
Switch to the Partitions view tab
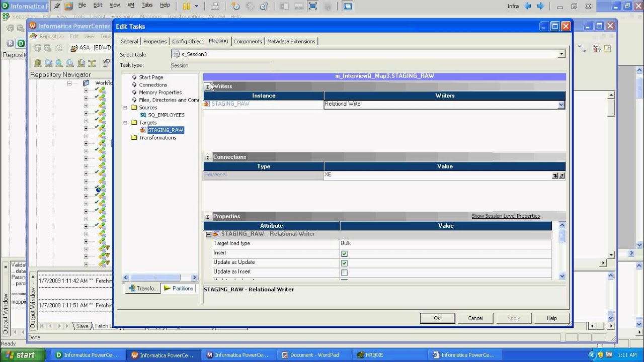[179, 289]
